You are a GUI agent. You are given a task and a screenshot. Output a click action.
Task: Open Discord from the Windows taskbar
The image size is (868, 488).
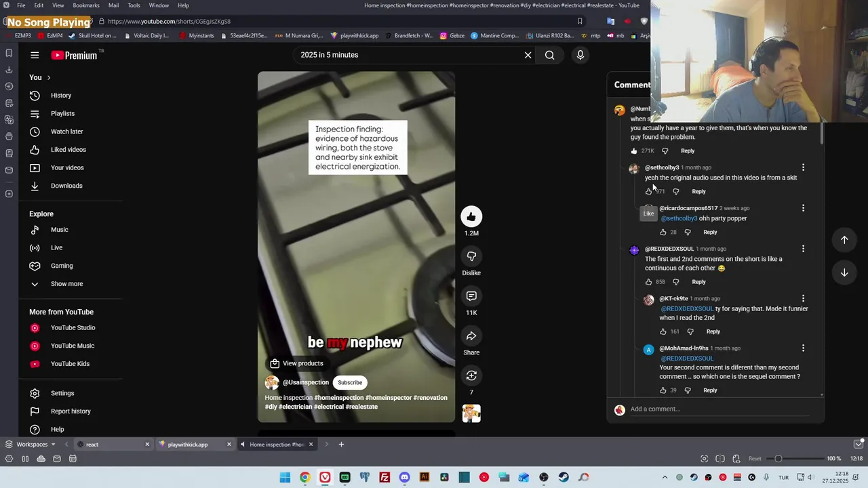point(404,477)
